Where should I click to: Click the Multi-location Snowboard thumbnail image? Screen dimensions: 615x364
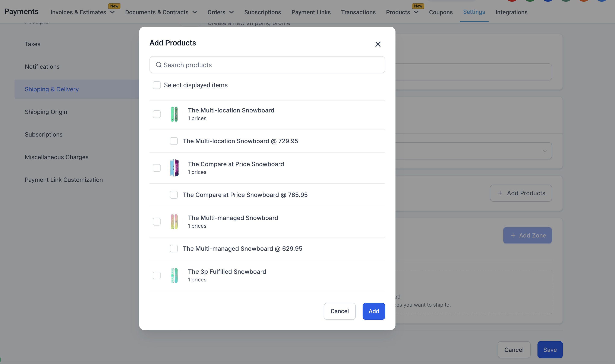tap(174, 114)
